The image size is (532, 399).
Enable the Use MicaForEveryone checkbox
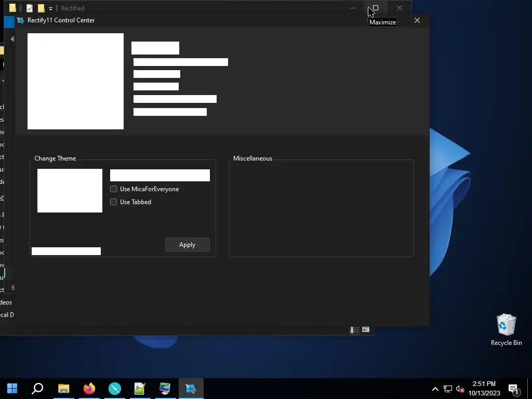click(x=113, y=189)
